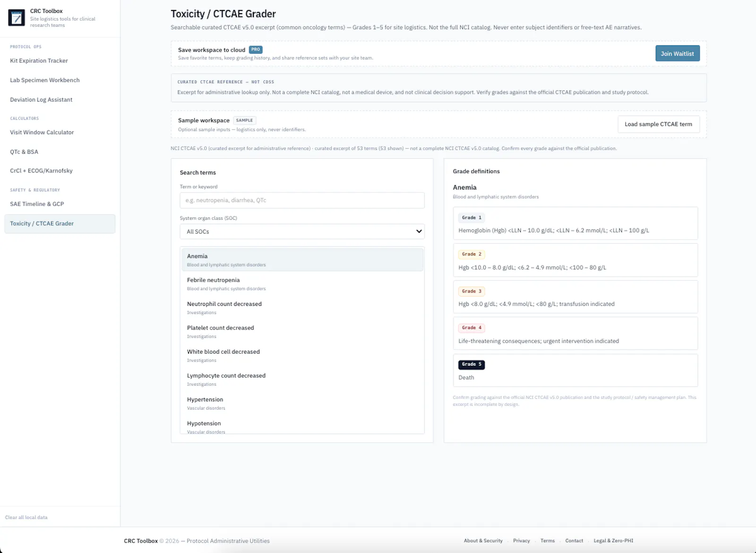Open SAE Timeline & GCP
The width and height of the screenshot is (756, 553).
coord(37,204)
